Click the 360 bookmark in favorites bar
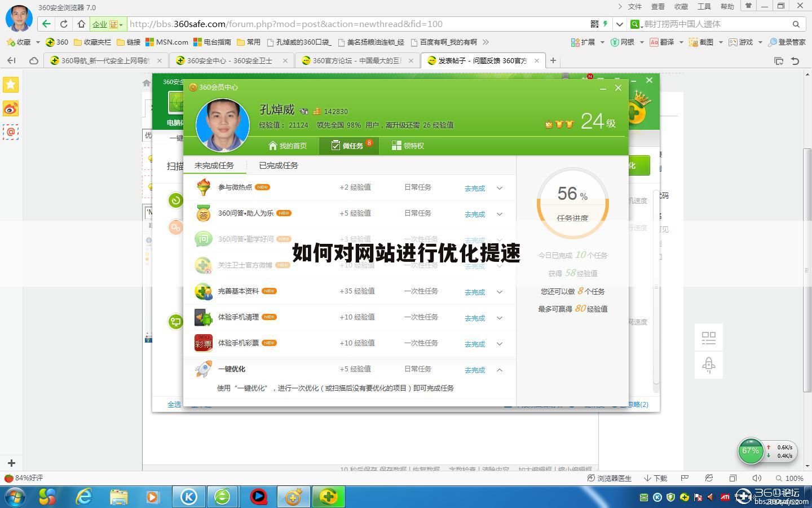812x508 pixels. point(57,42)
